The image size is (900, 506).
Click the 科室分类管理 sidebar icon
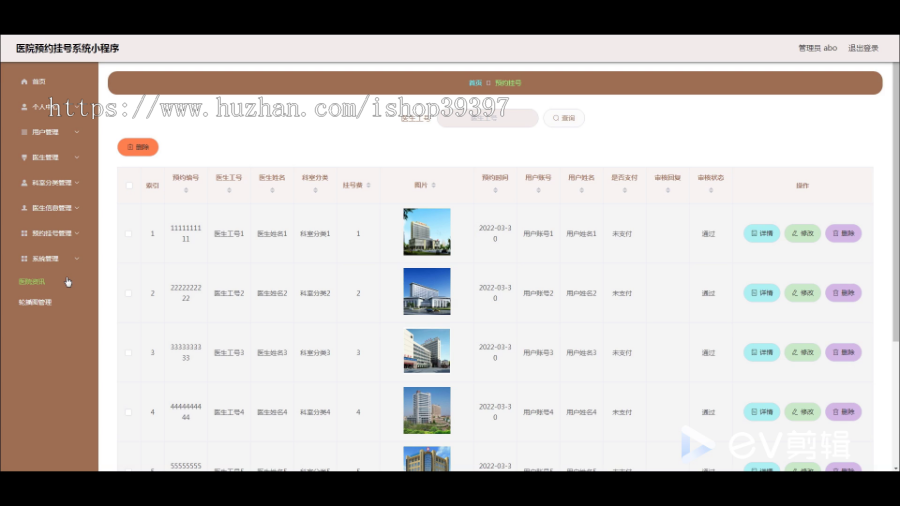click(x=24, y=182)
